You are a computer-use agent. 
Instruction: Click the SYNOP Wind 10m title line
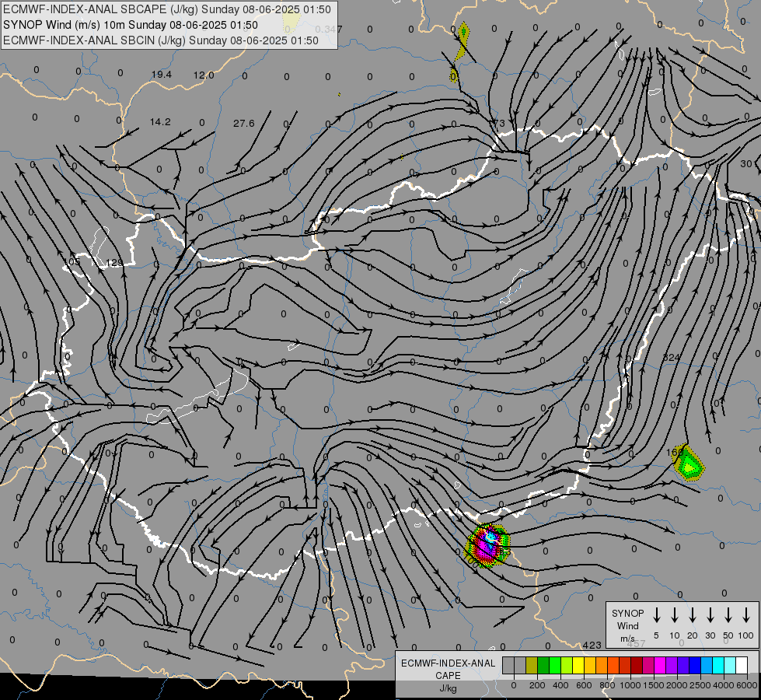(131, 25)
